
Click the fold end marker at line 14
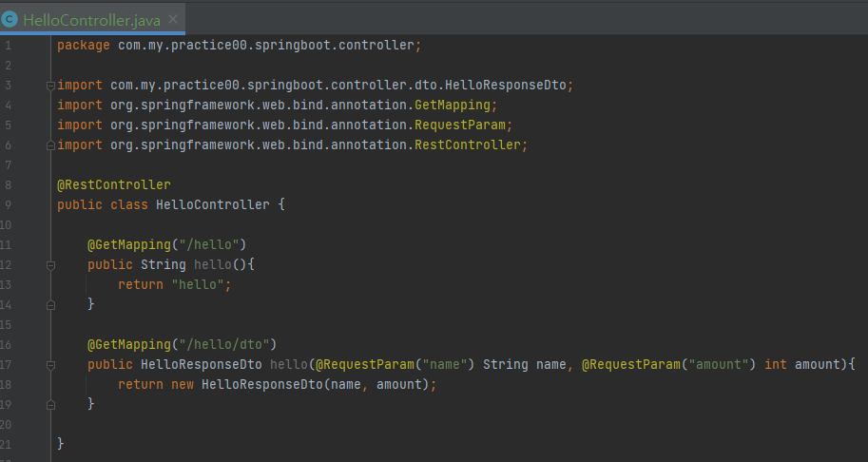(x=50, y=305)
